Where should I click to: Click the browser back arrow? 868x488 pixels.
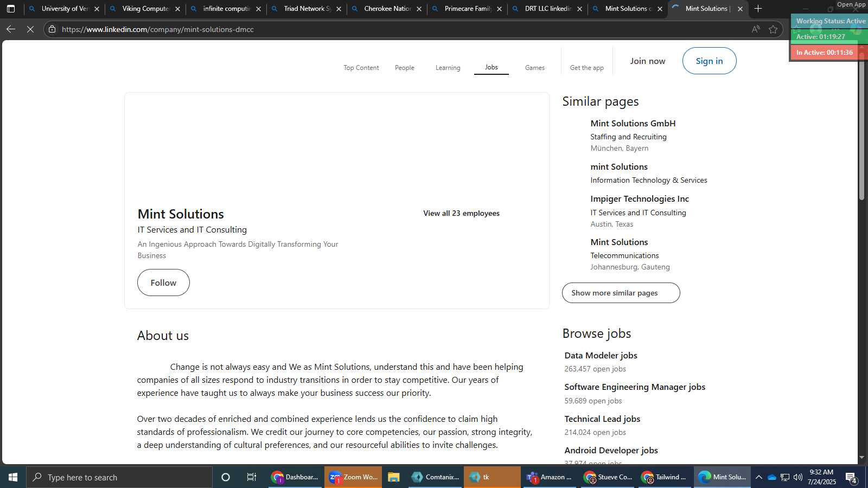(x=11, y=29)
